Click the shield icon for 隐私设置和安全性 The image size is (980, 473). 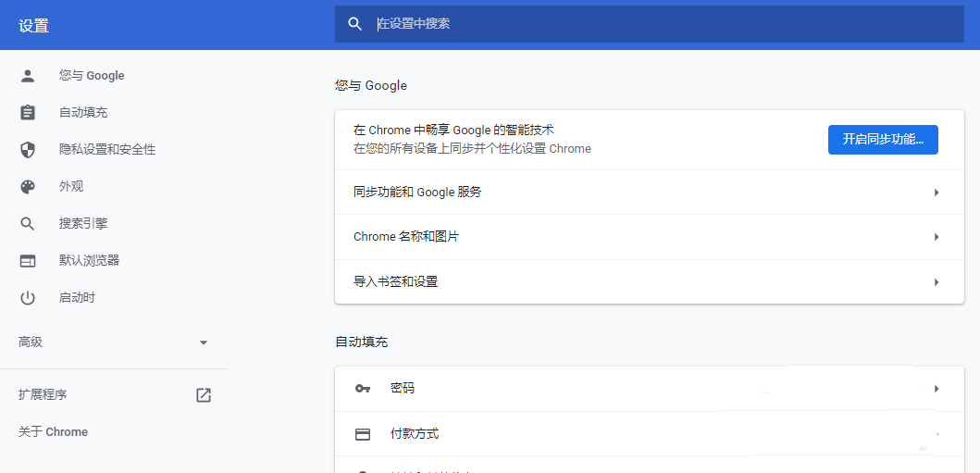pyautogui.click(x=28, y=149)
